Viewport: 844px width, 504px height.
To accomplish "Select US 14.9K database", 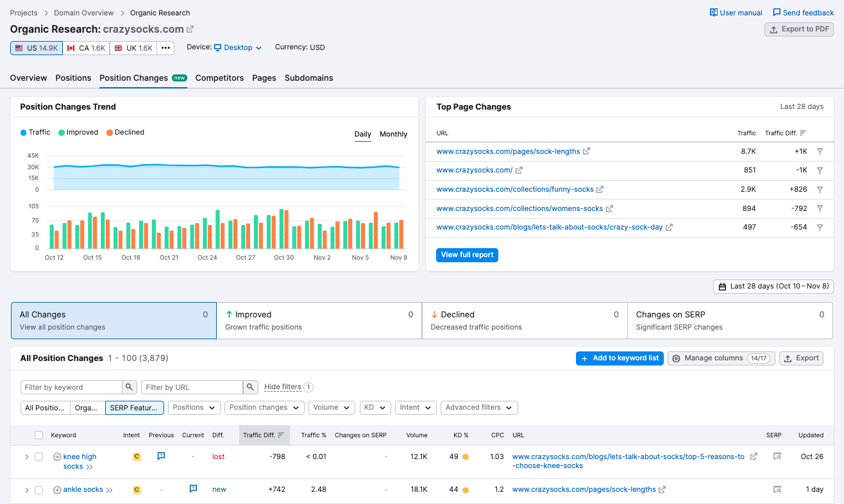I will coord(37,48).
